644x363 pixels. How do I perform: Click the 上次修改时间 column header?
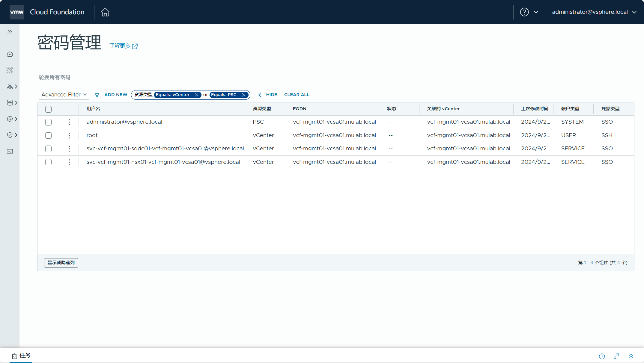coord(535,109)
